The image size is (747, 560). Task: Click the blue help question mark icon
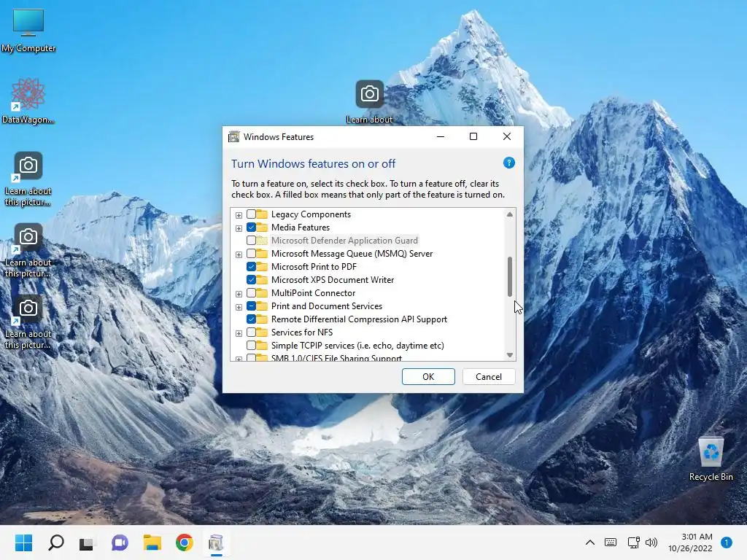click(x=508, y=163)
